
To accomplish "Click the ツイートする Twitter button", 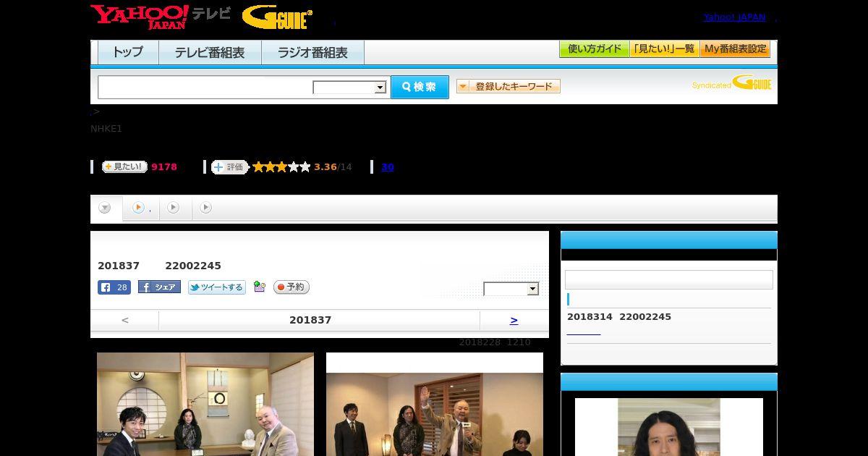I will pyautogui.click(x=217, y=287).
